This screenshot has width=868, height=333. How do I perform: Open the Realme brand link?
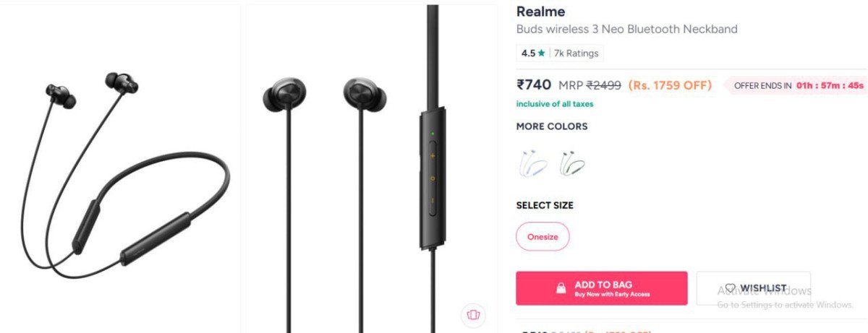pos(540,12)
